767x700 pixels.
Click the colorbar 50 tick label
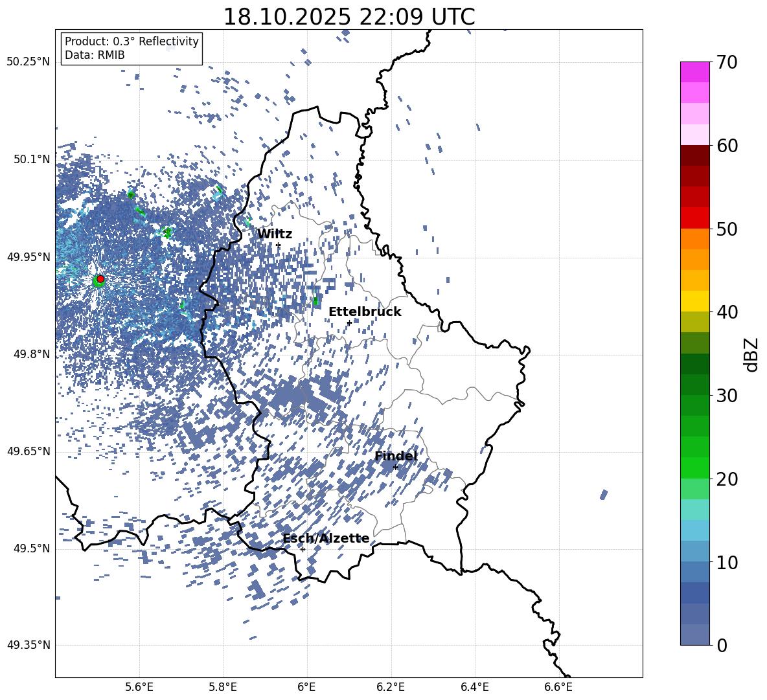click(727, 229)
